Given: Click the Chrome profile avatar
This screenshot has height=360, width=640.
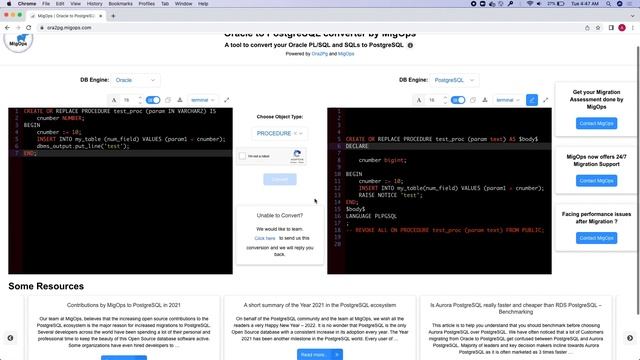Looking at the screenshot, I should (x=622, y=28).
